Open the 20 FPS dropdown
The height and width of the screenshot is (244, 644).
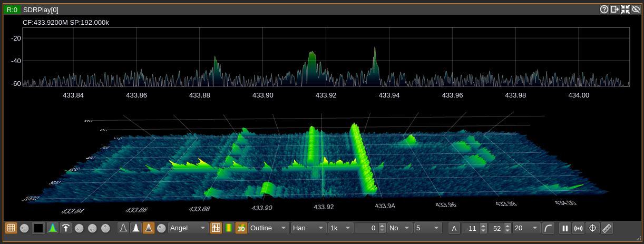pos(526,228)
